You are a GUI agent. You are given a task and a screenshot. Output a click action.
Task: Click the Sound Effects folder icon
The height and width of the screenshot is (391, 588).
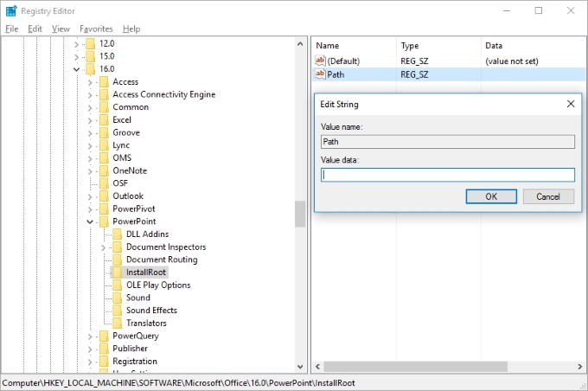coord(117,310)
